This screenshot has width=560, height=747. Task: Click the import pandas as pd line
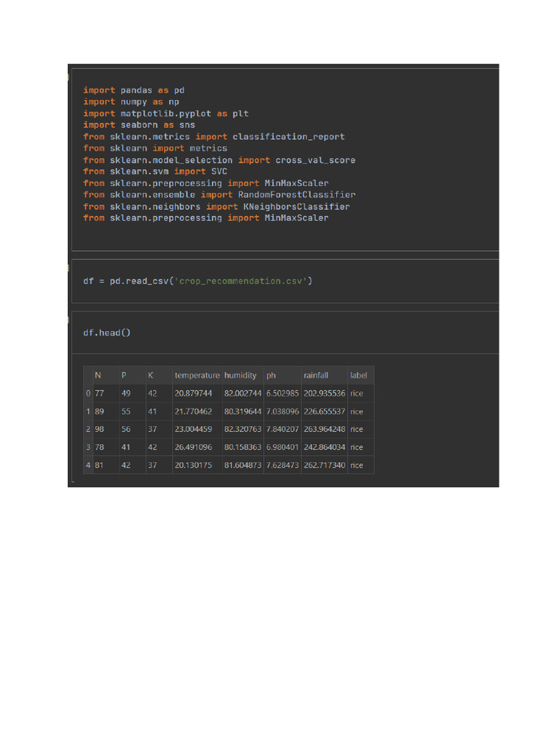(x=133, y=90)
